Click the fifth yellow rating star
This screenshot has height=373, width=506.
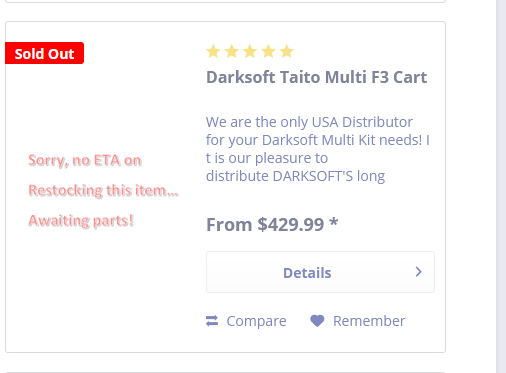(x=286, y=52)
